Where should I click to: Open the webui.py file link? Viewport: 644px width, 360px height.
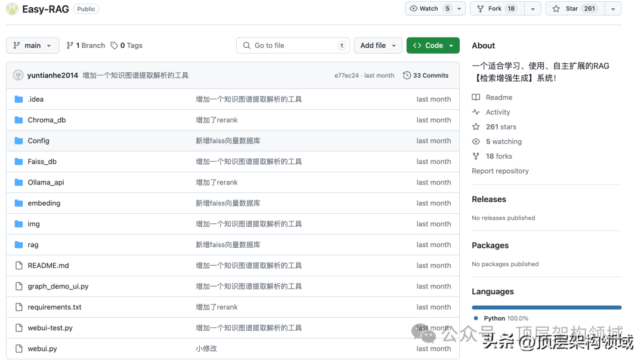42,348
